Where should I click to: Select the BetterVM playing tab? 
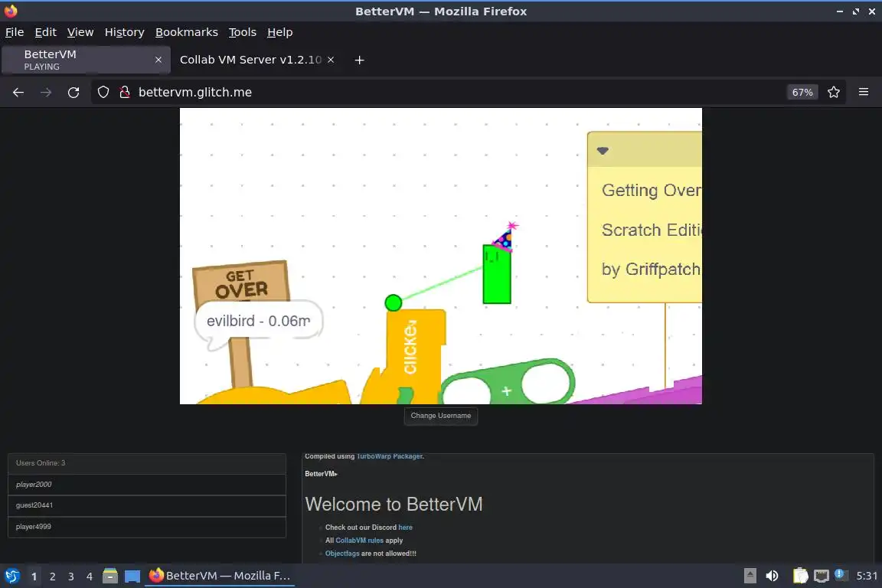[86, 60]
